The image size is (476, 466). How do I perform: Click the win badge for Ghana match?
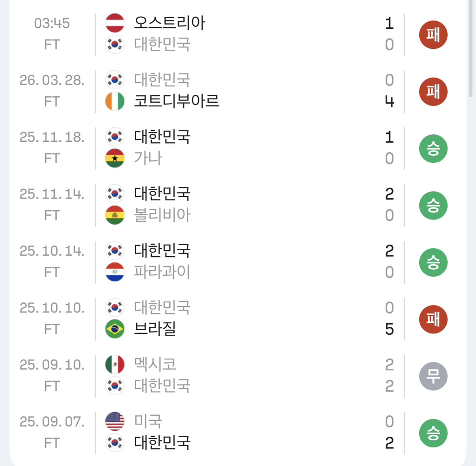pyautogui.click(x=433, y=149)
